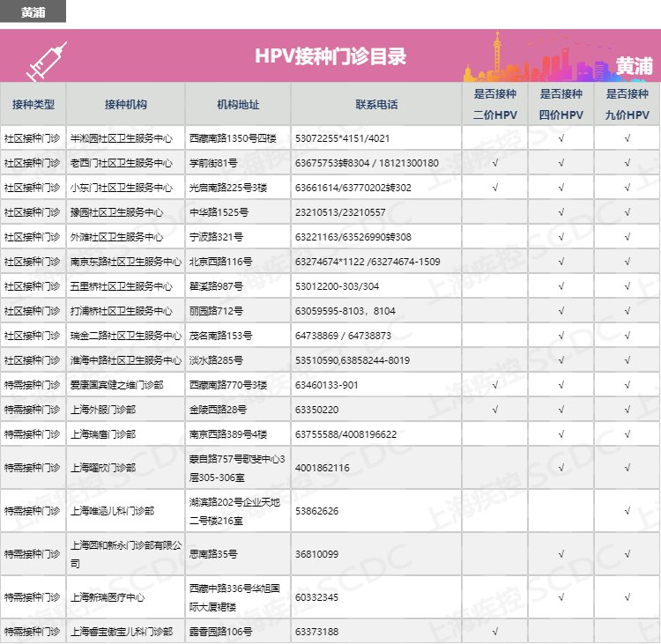Click the 联系电话 column header
This screenshot has width=661, height=644.
pyautogui.click(x=376, y=104)
